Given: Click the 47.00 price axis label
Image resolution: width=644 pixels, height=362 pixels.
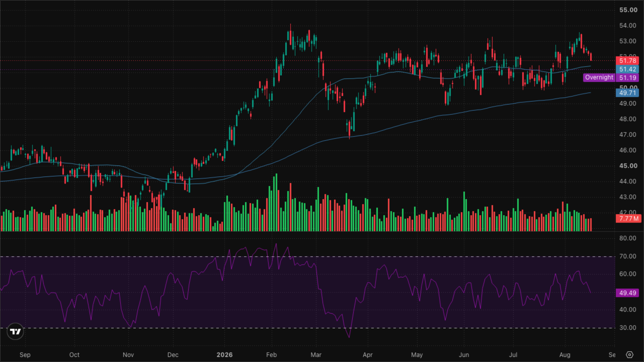Looking at the screenshot, I should point(628,134).
